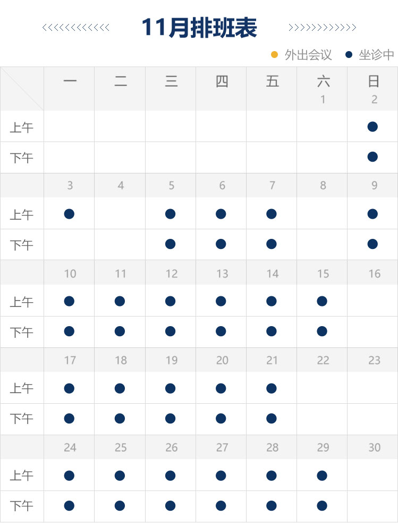Click the left chevron arrows beside title

76,28
